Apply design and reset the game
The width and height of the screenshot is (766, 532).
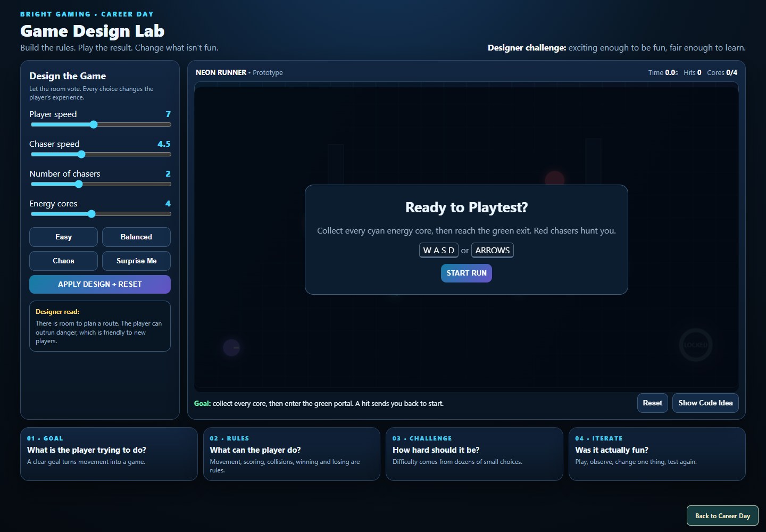(x=100, y=284)
